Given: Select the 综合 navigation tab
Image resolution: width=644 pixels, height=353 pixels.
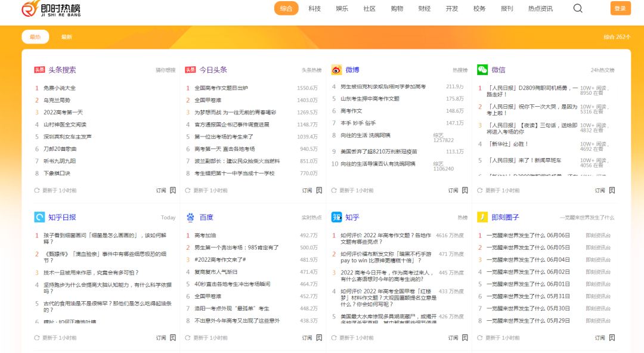Looking at the screenshot, I should [x=286, y=8].
